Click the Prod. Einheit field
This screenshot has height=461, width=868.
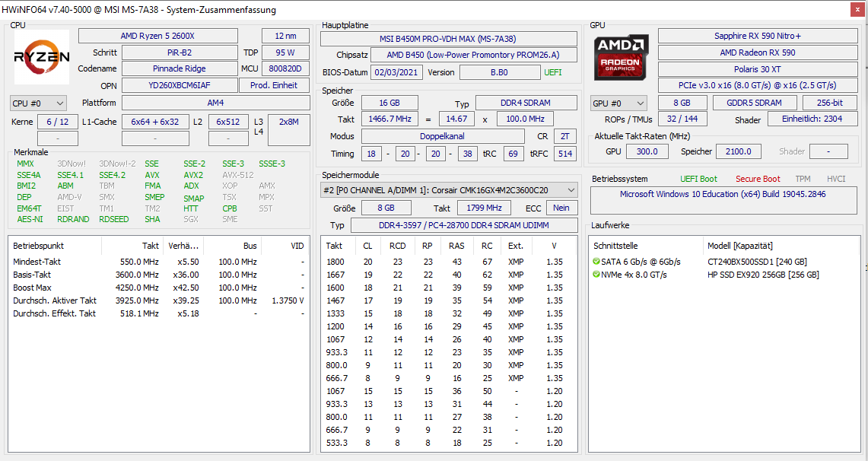pyautogui.click(x=275, y=85)
